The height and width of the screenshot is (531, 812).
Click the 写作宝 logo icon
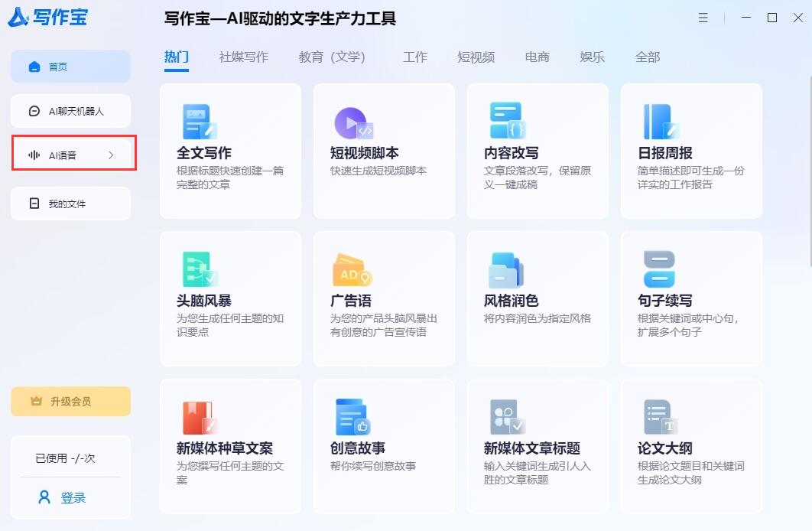click(x=18, y=17)
